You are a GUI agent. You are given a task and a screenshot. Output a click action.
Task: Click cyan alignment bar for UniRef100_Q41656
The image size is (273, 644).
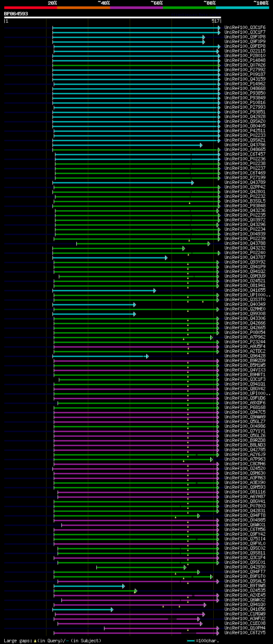point(83,609)
